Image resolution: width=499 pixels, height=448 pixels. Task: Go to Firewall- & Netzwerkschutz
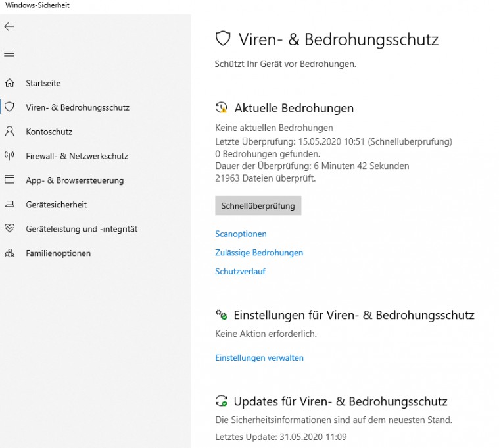pos(77,156)
